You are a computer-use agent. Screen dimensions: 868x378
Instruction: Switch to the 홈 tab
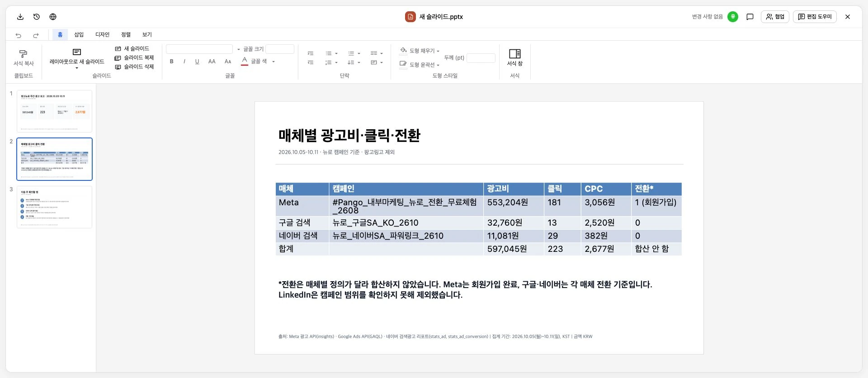tap(60, 34)
